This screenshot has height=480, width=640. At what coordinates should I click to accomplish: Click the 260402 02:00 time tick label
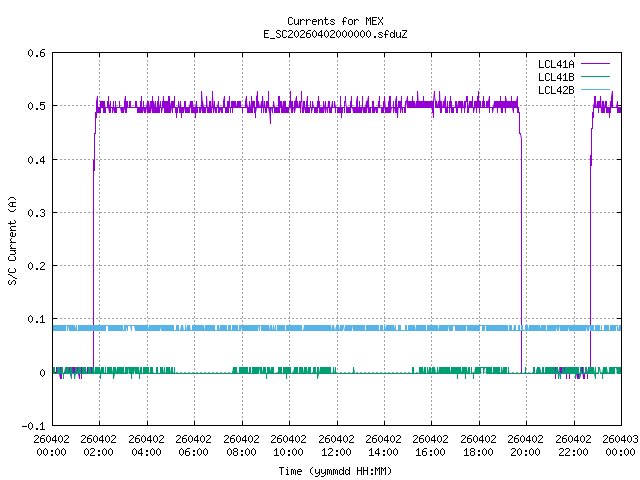98,444
